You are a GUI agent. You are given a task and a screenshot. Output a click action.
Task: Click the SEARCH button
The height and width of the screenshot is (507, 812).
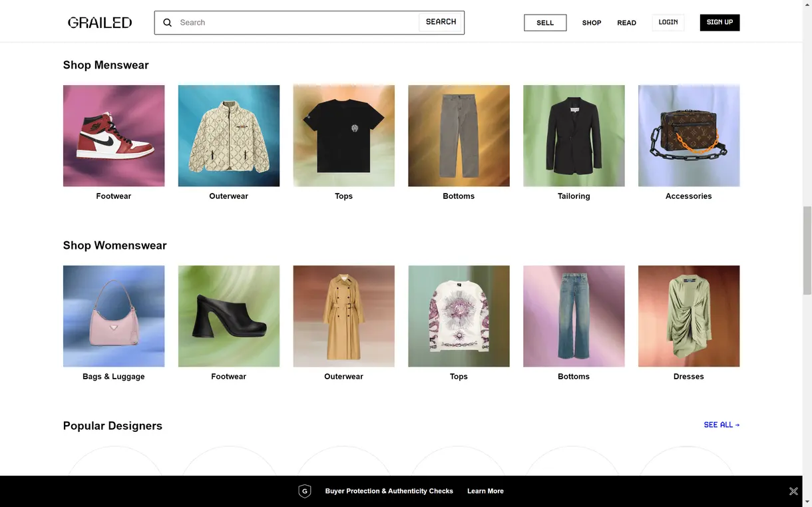click(x=441, y=22)
